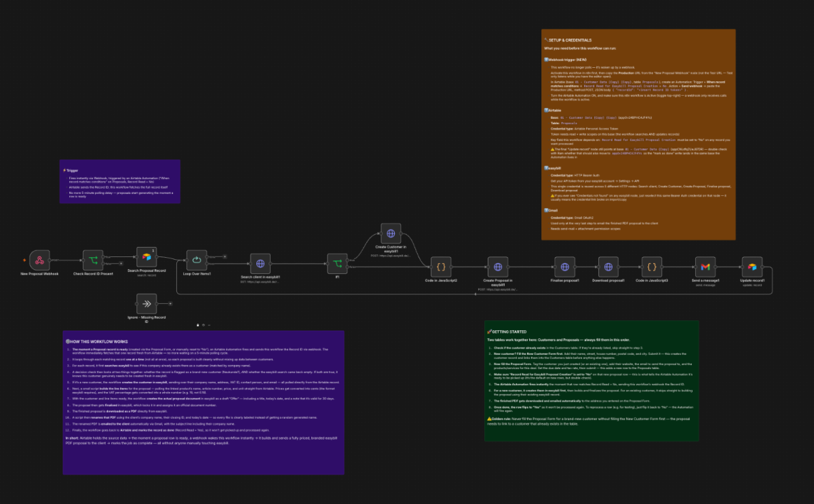
Task: Click plus handle on Loop Over Items1 done output
Action: click(x=226, y=257)
